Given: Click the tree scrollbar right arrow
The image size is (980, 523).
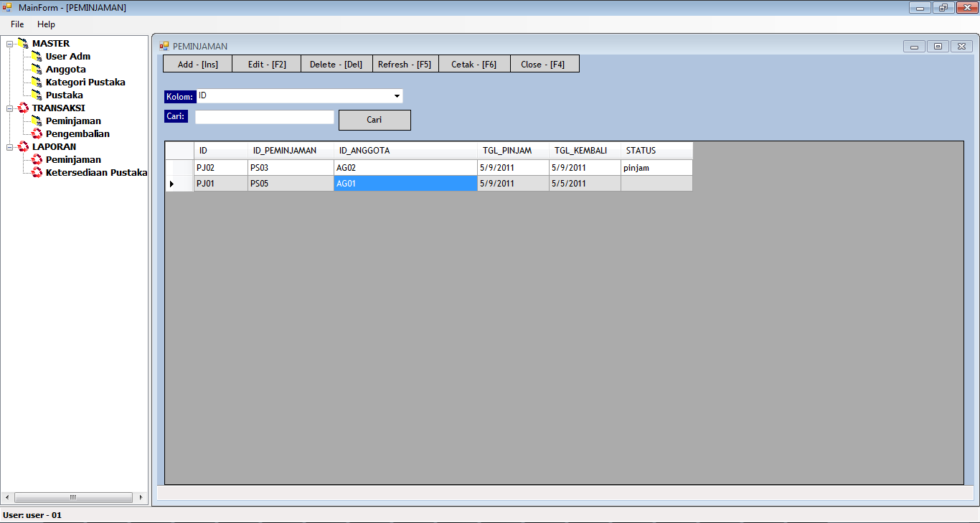Looking at the screenshot, I should pos(141,497).
